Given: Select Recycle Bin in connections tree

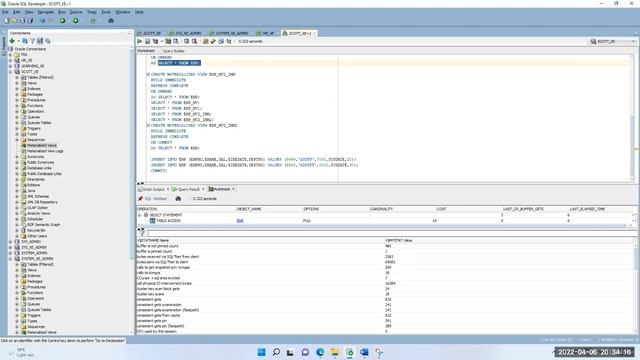Looking at the screenshot, I should 36,231.
